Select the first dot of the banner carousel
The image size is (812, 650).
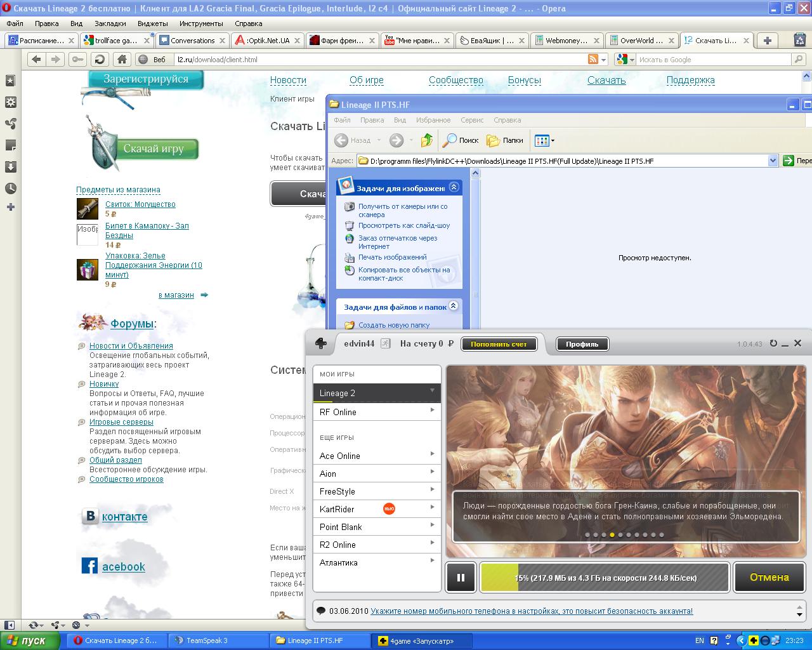tap(587, 535)
